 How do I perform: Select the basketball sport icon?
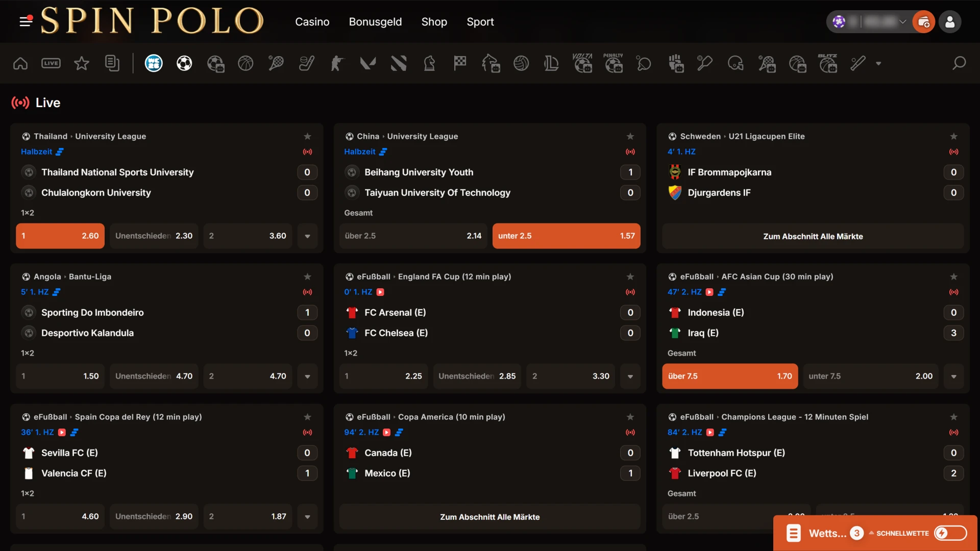pos(246,63)
